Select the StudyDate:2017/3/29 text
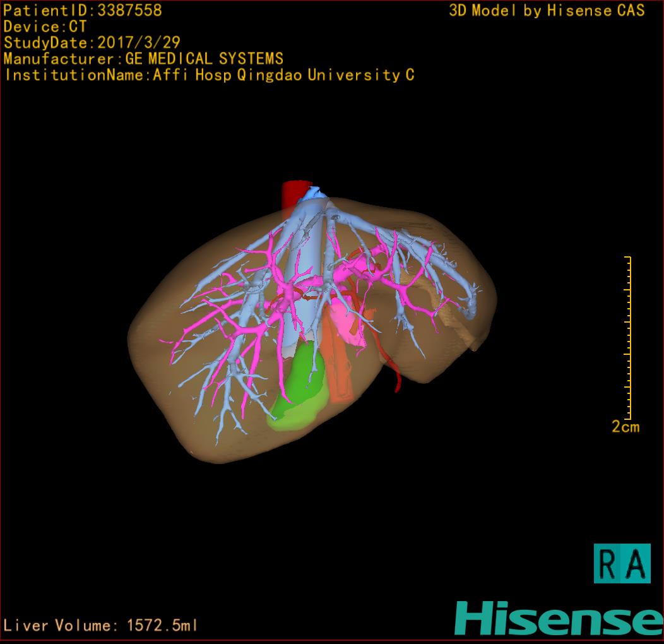Image resolution: width=664 pixels, height=644 pixels. click(x=92, y=43)
